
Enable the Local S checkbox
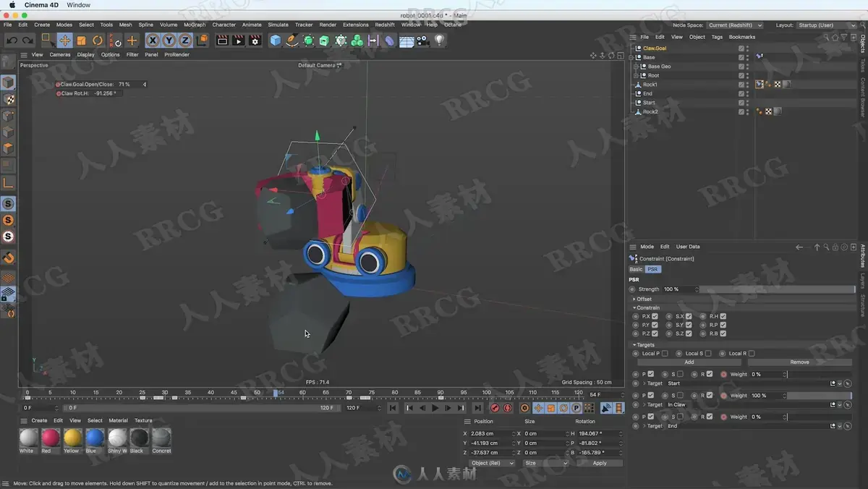coord(708,354)
